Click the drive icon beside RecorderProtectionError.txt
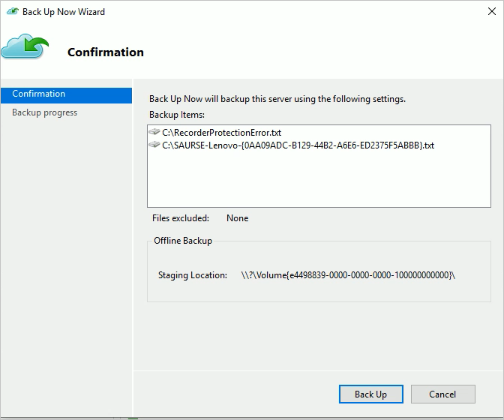Screen dimensions: 504x420 click(154, 132)
